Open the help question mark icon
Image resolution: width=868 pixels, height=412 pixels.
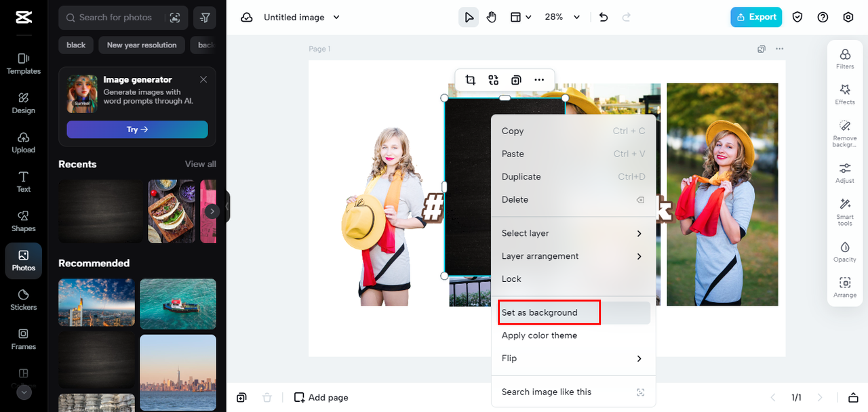coord(823,18)
